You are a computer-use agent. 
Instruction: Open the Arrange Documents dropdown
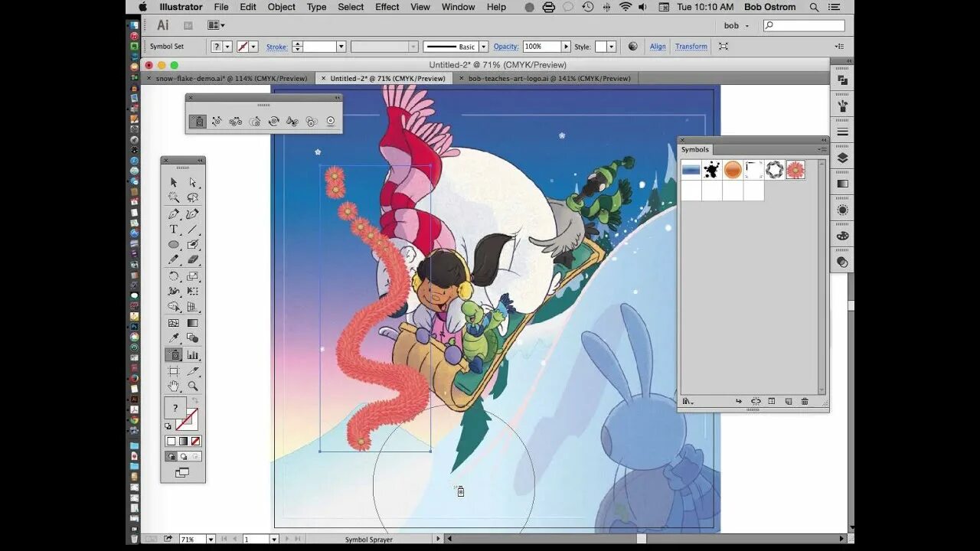point(216,25)
